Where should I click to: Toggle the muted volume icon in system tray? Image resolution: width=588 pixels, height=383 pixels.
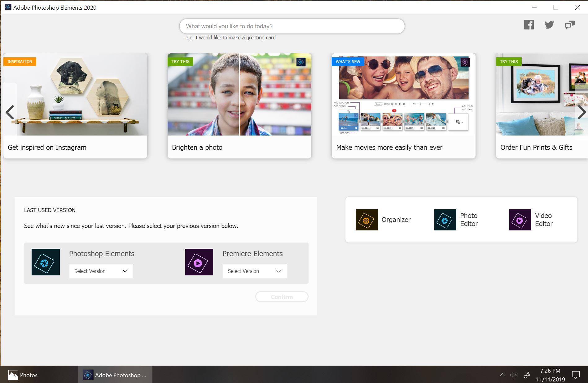coord(514,375)
